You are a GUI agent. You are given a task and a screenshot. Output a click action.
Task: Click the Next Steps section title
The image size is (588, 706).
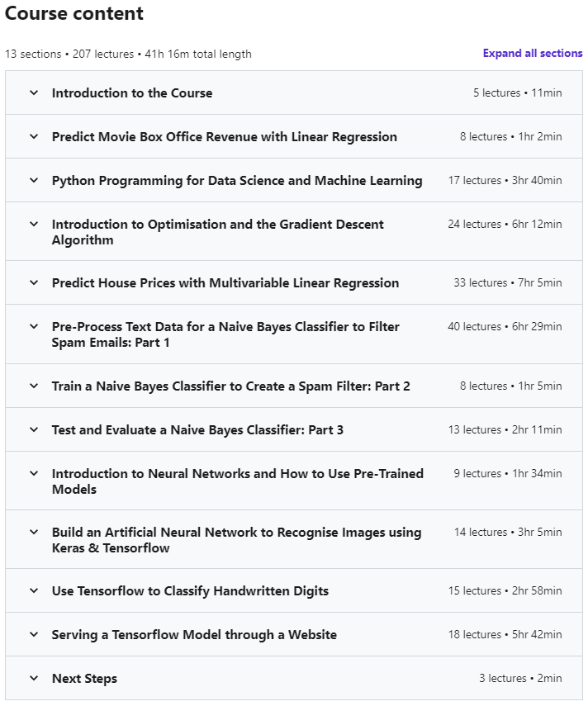(84, 679)
